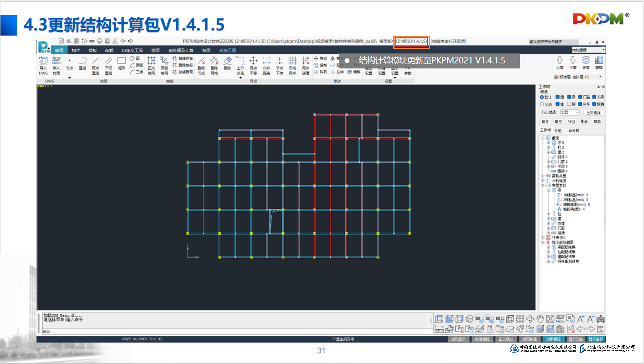Decrease text size with A- icon

tap(591, 319)
